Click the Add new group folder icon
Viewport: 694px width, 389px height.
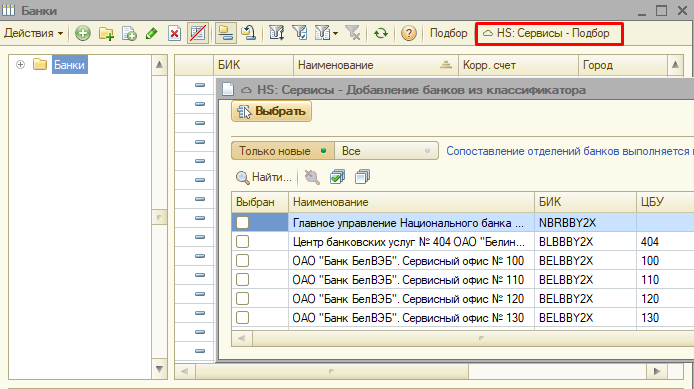point(106,33)
